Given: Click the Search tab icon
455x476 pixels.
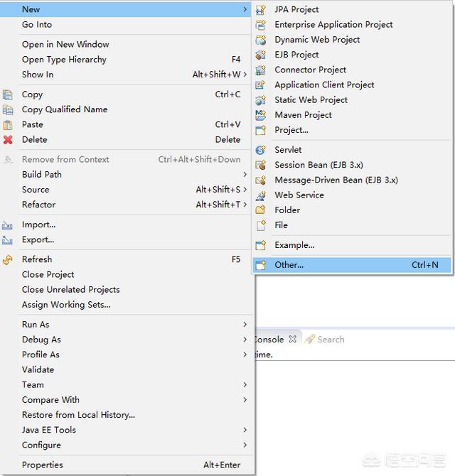Looking at the screenshot, I should 310,339.
